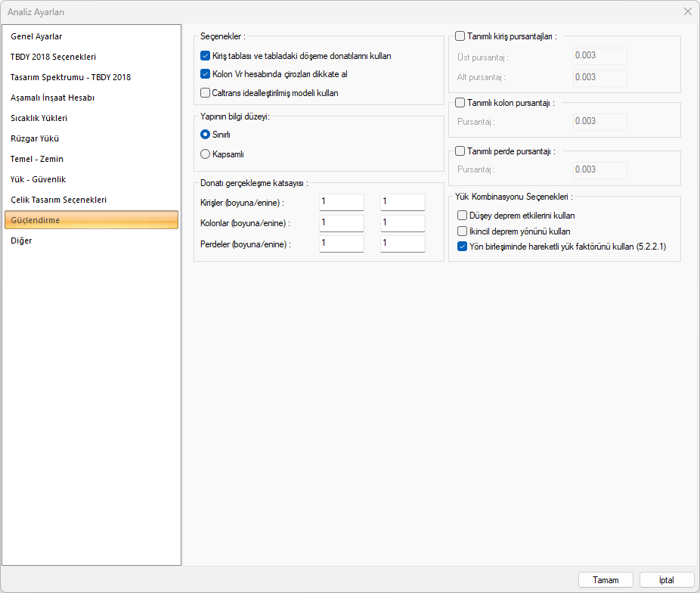Screen dimensions: 700x593
Task: Focus Kolonlar enine coefficient field
Action: point(403,223)
